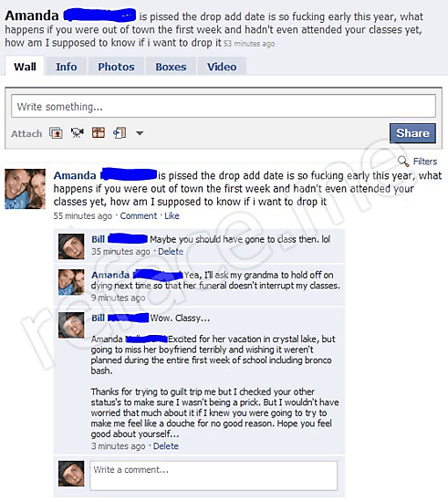Image resolution: width=448 pixels, height=502 pixels.
Task: Select the Boxes tab
Action: [171, 67]
